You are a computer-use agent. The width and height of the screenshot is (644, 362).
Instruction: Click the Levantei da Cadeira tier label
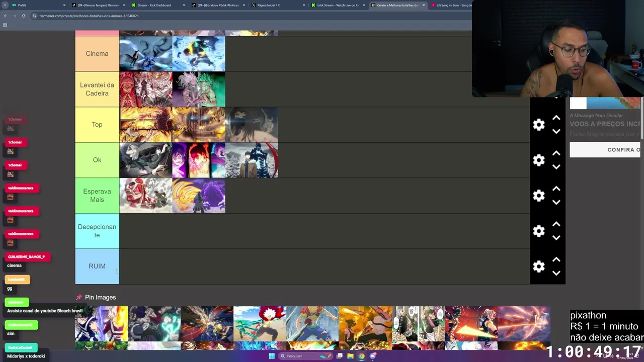click(x=97, y=89)
